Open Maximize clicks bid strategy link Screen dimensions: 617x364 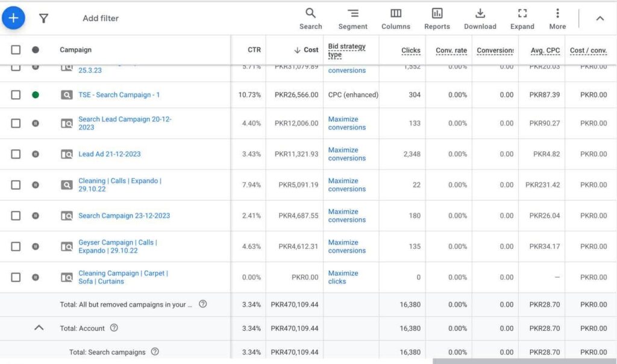(343, 277)
